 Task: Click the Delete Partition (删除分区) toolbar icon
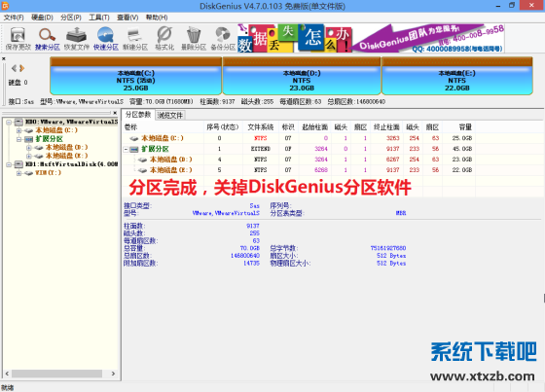coord(194,38)
